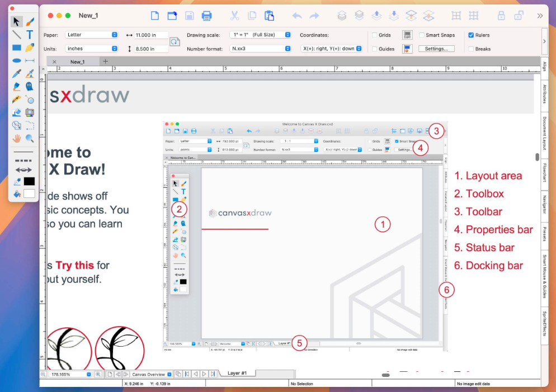The width and height of the screenshot is (556, 392).
Task: Click the Paste clipboard icon
Action: 269,16
